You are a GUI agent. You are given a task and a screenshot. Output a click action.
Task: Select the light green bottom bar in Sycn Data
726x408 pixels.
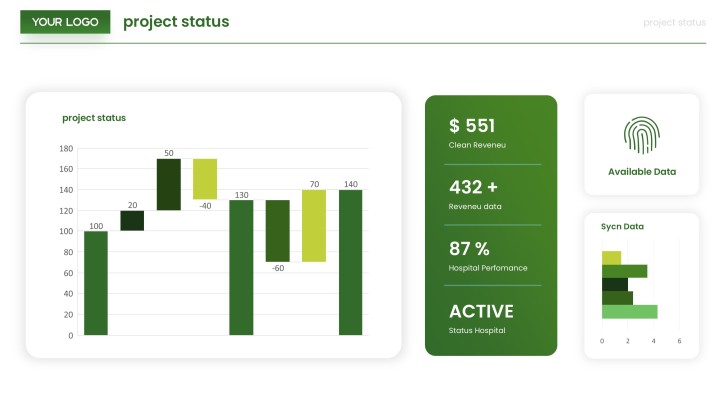[630, 312]
